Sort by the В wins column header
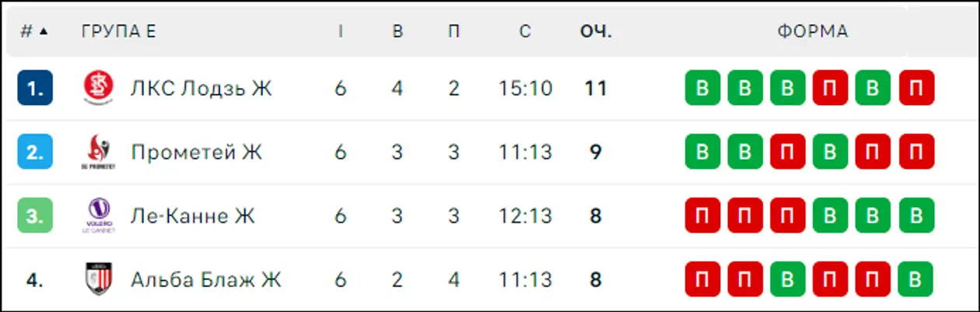 [x=397, y=32]
